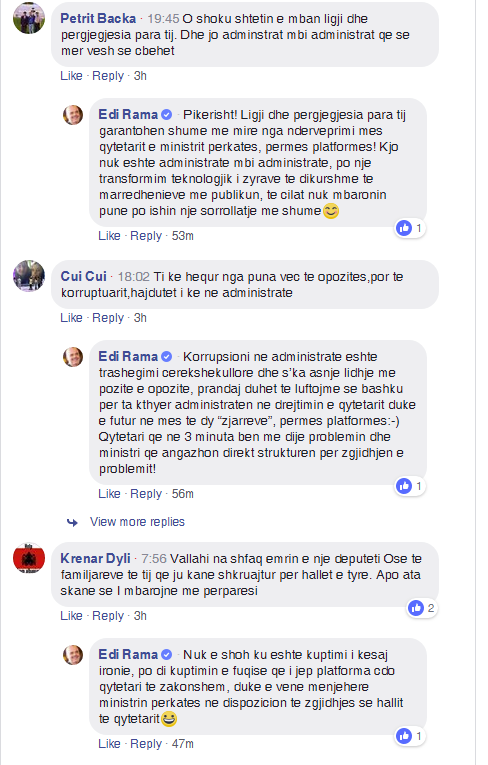Viewport: 488px width, 765px height.
Task: Click the like reaction icon on Edi Rama's 53m reply
Action: click(404, 227)
